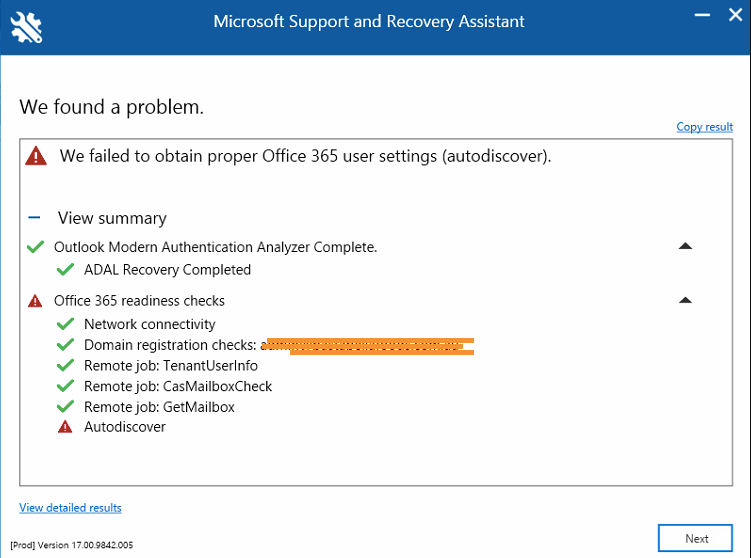Screen dimensions: 751x558
Task: Click the checkmark beside Remote job: GetMailbox
Action: (x=65, y=407)
